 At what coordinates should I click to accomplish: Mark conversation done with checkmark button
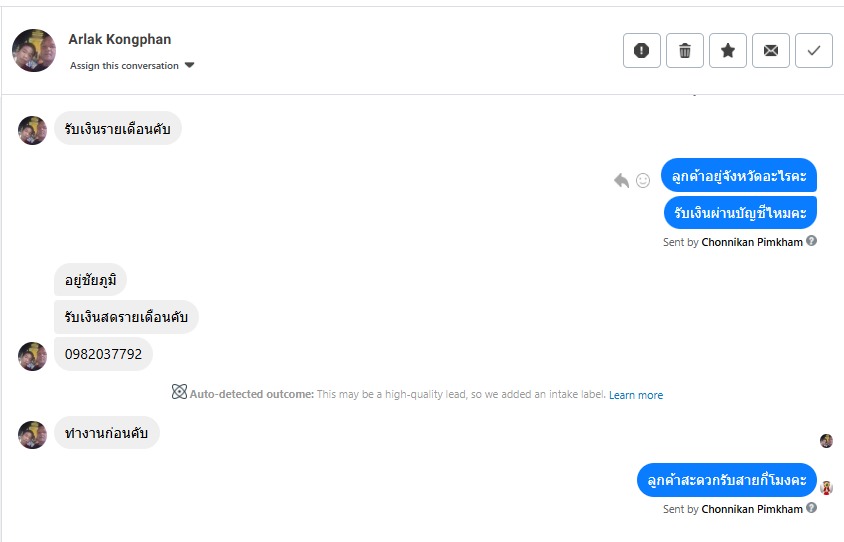[814, 51]
